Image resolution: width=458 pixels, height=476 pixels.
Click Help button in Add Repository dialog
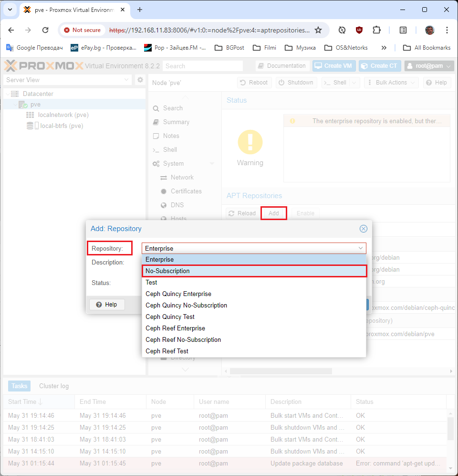(x=107, y=305)
